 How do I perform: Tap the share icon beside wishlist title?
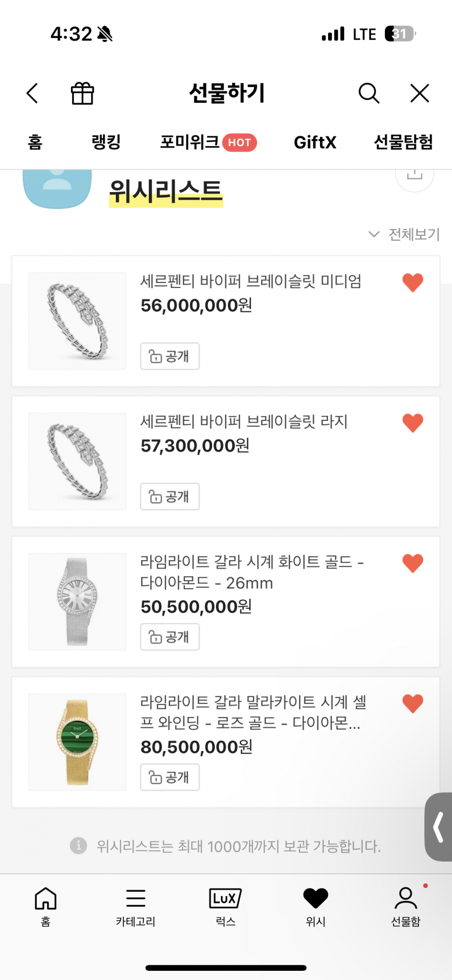click(415, 175)
